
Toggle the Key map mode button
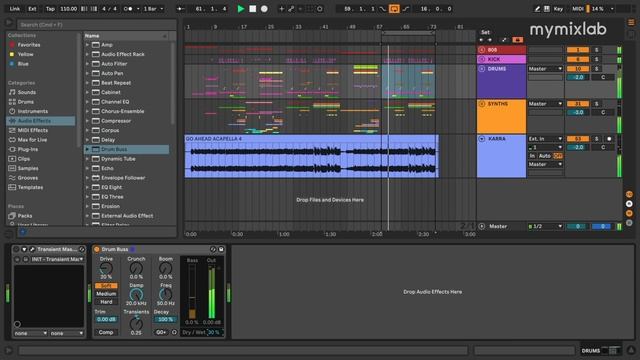click(558, 9)
